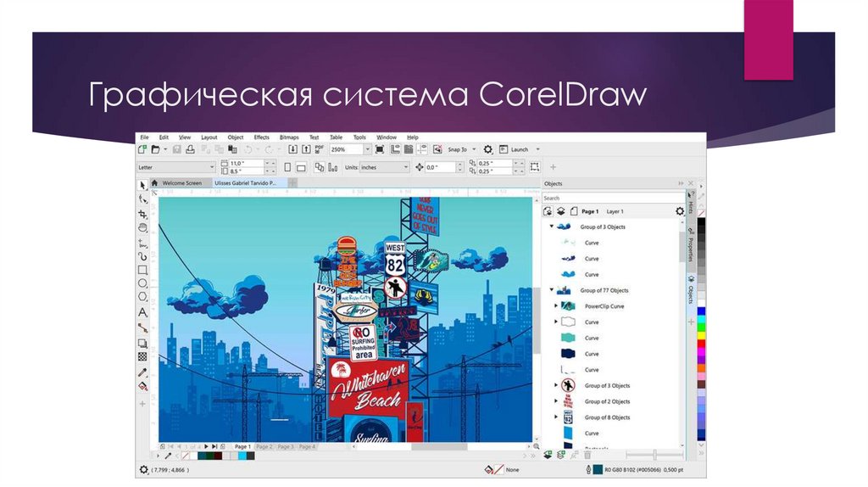Select the Connector line tool
This screenshot has width=868, height=487.
(x=142, y=328)
